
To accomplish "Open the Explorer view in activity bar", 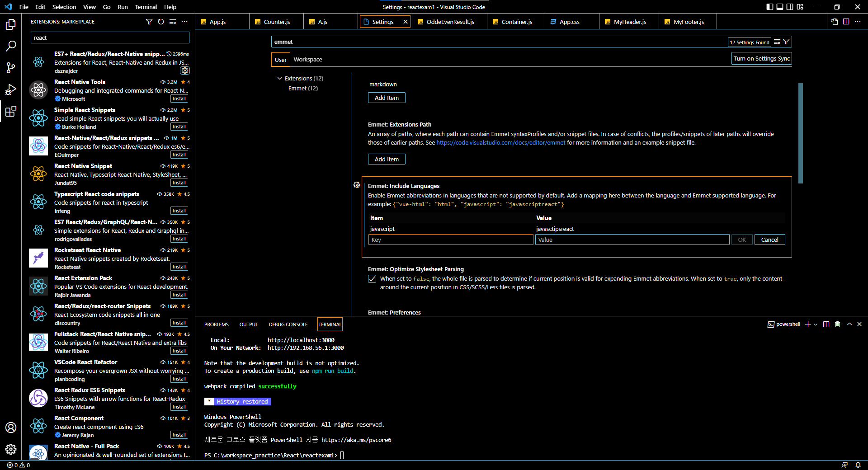I will (x=11, y=24).
